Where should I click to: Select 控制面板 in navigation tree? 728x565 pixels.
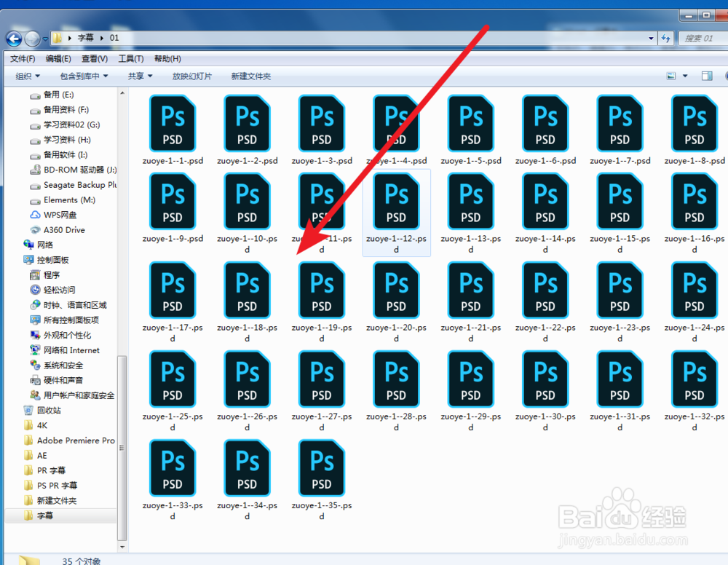[x=46, y=260]
